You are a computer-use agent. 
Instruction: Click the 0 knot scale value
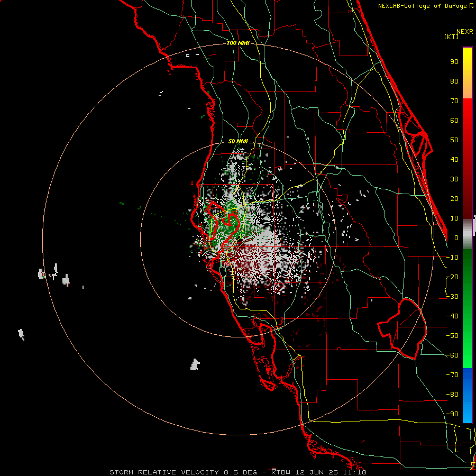click(456, 238)
